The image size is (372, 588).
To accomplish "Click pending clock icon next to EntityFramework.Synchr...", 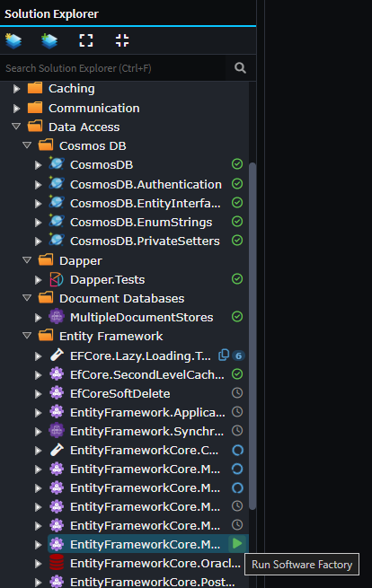I will click(x=237, y=431).
